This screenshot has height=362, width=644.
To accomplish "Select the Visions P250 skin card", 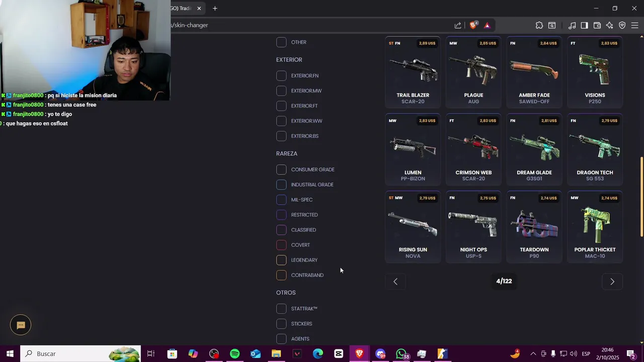I will pos(595,72).
